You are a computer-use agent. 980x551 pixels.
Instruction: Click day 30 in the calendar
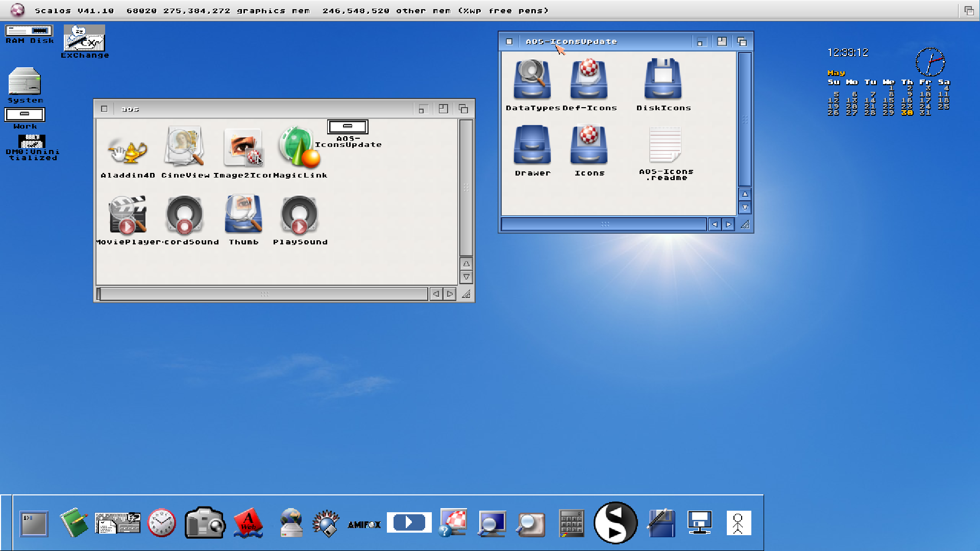(x=906, y=113)
